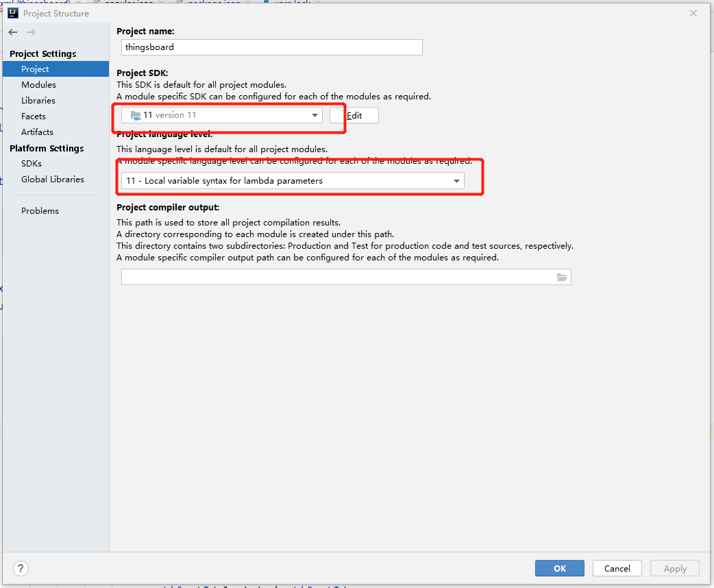Click the 'Project Settings' heading
The height and width of the screenshot is (588, 714).
42,53
